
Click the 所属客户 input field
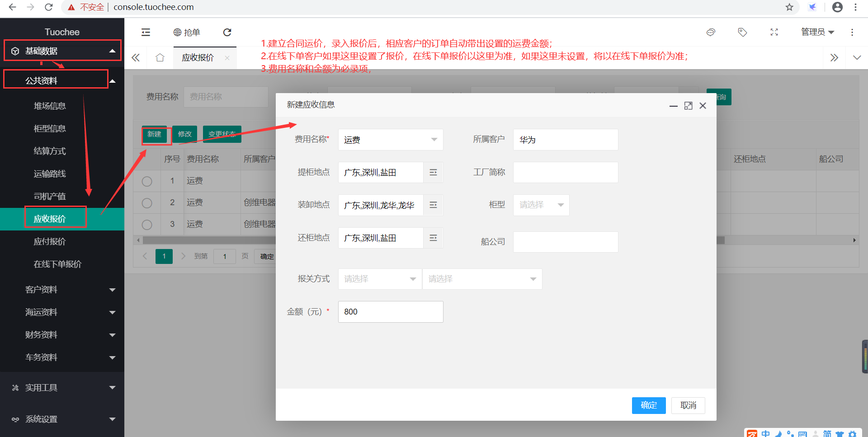(566, 140)
